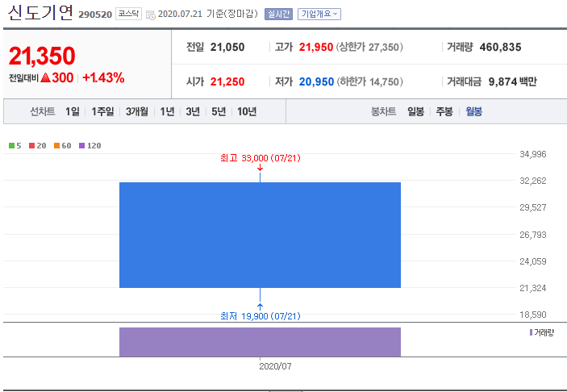Click the 29,527 y-axis label
The width and height of the screenshot is (567, 392).
[532, 207]
